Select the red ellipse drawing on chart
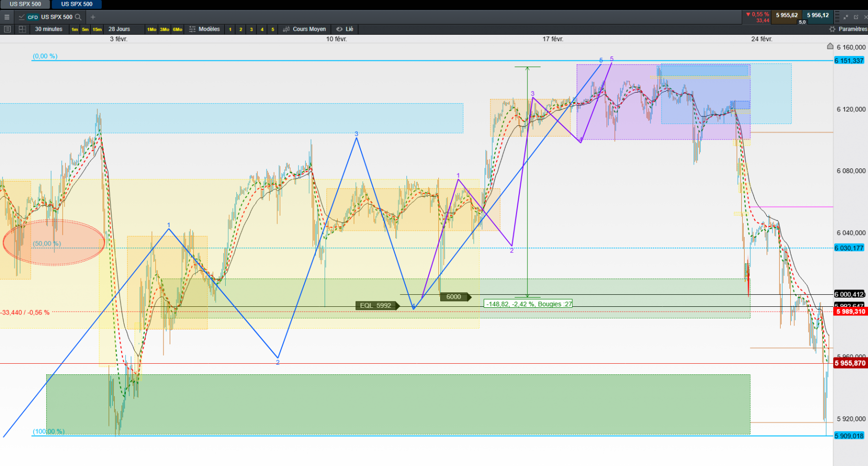Image resolution: width=868 pixels, height=466 pixels. (54, 243)
